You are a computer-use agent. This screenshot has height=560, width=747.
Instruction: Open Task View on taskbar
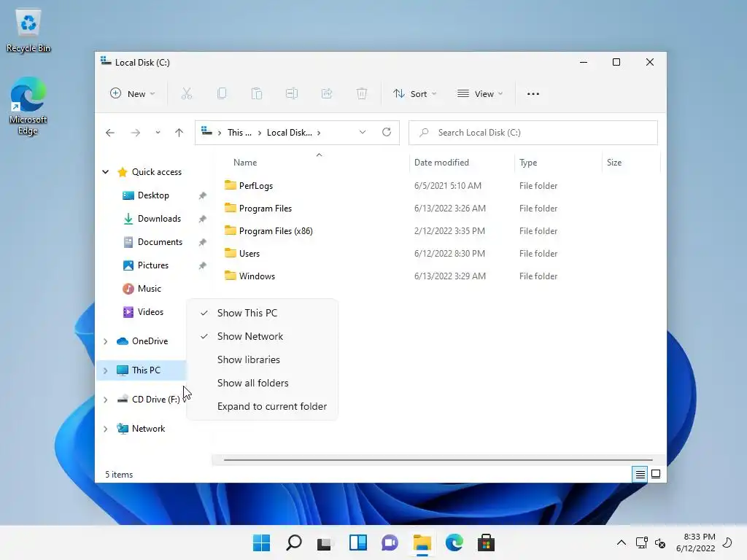[x=325, y=542]
